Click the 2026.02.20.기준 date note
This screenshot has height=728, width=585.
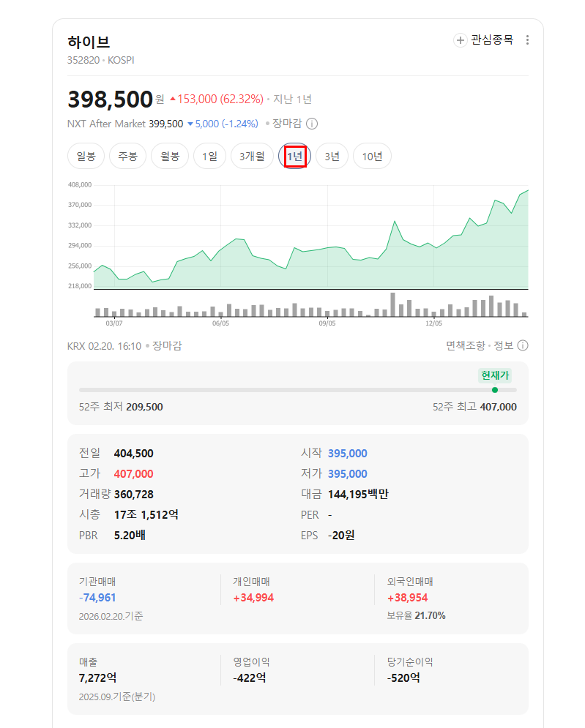pos(111,616)
